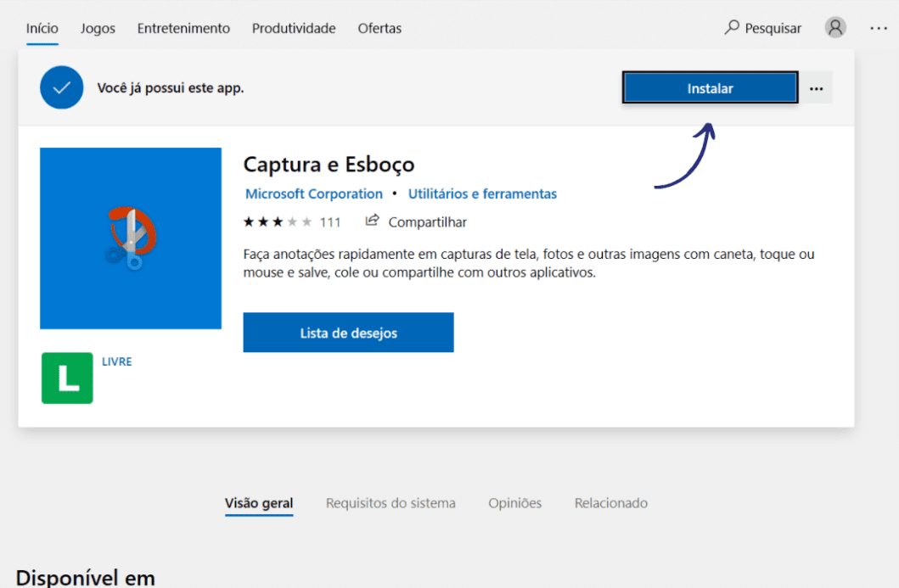Viewport: 899px width, 588px height.
Task: Click the green L age rating icon
Action: (67, 378)
